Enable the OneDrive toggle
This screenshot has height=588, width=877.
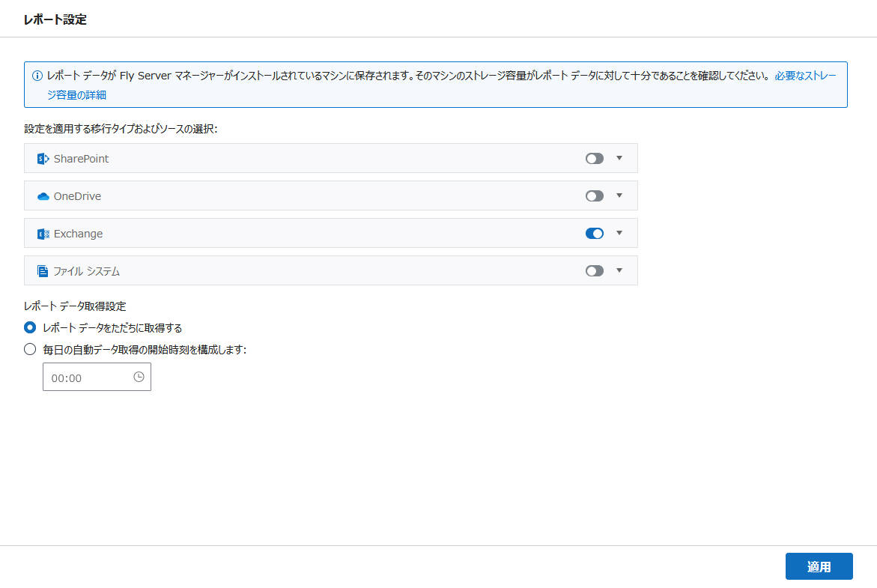595,196
